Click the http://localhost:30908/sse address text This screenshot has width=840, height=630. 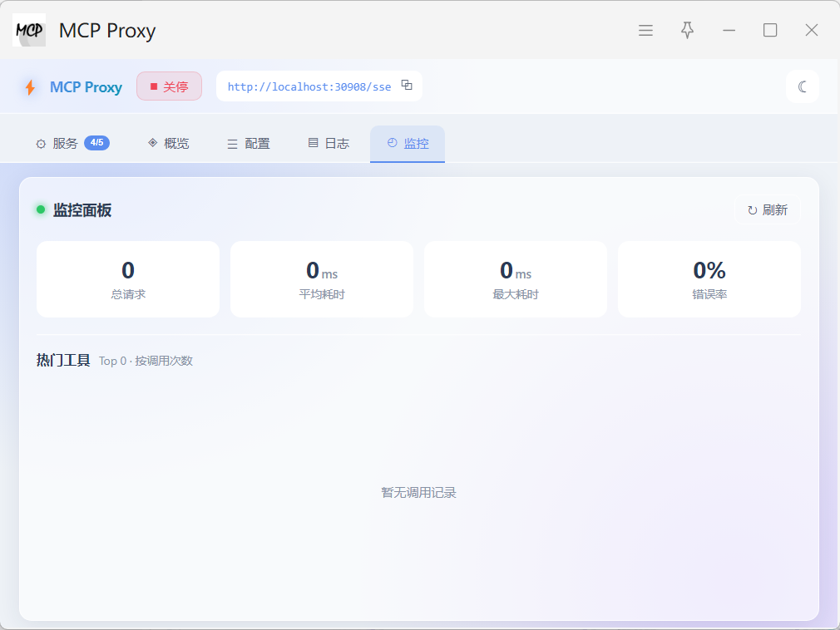[309, 86]
